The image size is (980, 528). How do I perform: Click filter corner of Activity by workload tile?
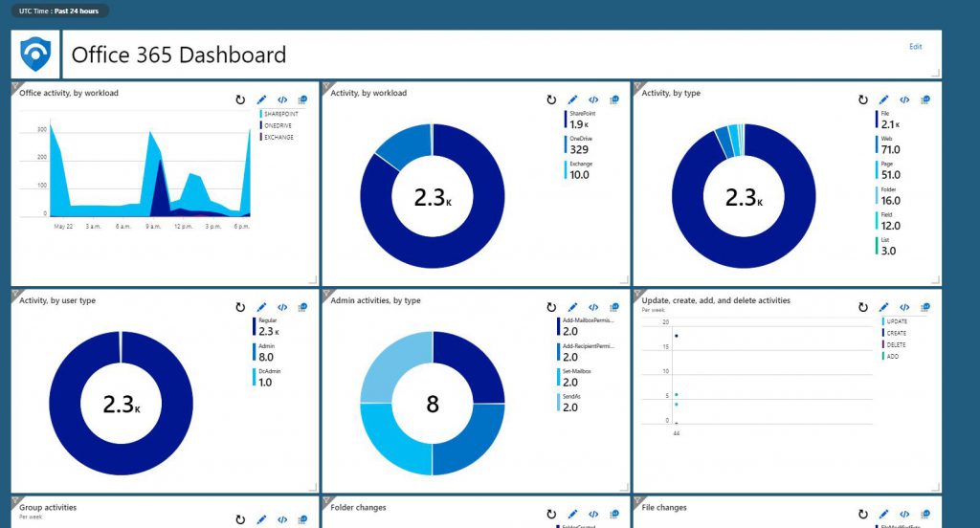326,87
